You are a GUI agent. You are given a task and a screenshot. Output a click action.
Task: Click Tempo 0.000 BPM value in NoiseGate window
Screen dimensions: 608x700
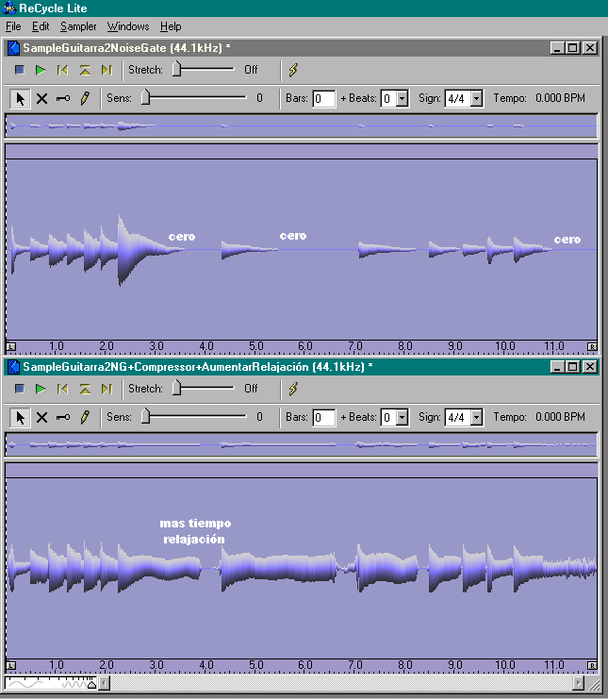tap(560, 98)
